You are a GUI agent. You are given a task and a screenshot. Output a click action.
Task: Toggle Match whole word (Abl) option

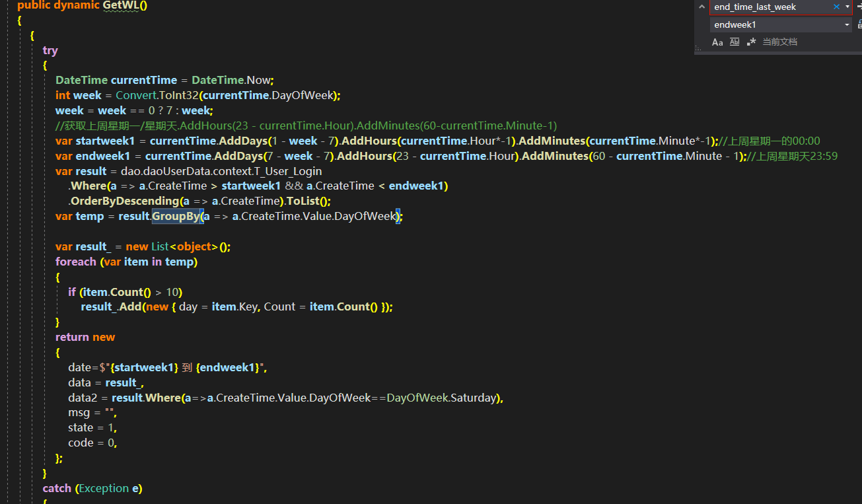pyautogui.click(x=735, y=42)
